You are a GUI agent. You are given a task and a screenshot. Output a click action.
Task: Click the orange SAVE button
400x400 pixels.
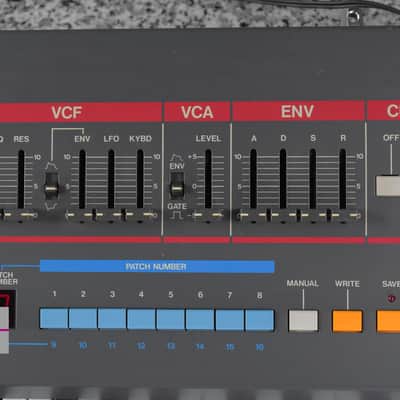coord(388,321)
